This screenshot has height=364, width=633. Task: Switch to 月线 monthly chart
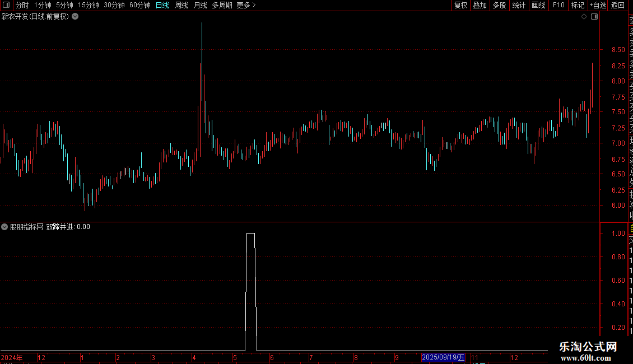200,5
